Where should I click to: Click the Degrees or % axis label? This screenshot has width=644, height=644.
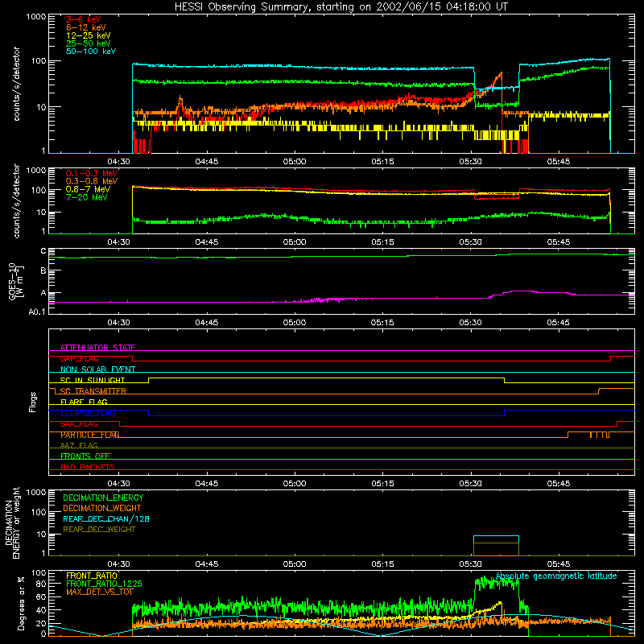tap(21, 603)
